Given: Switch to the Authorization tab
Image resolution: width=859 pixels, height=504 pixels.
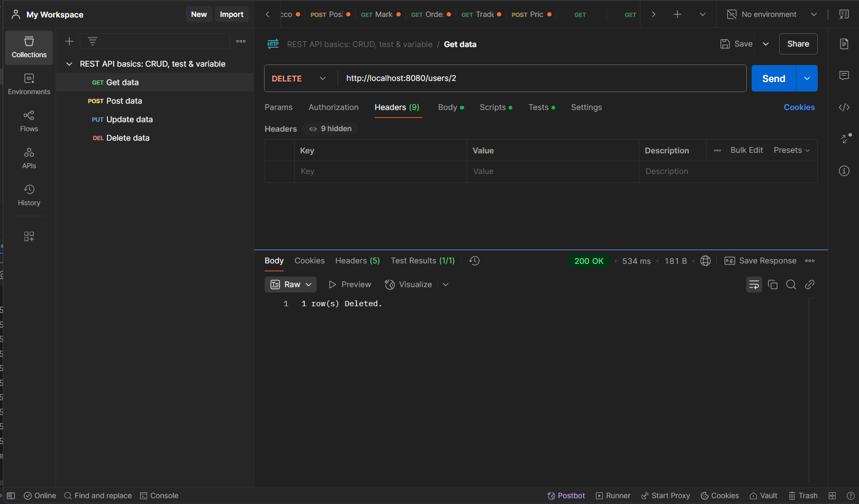Looking at the screenshot, I should coord(333,107).
